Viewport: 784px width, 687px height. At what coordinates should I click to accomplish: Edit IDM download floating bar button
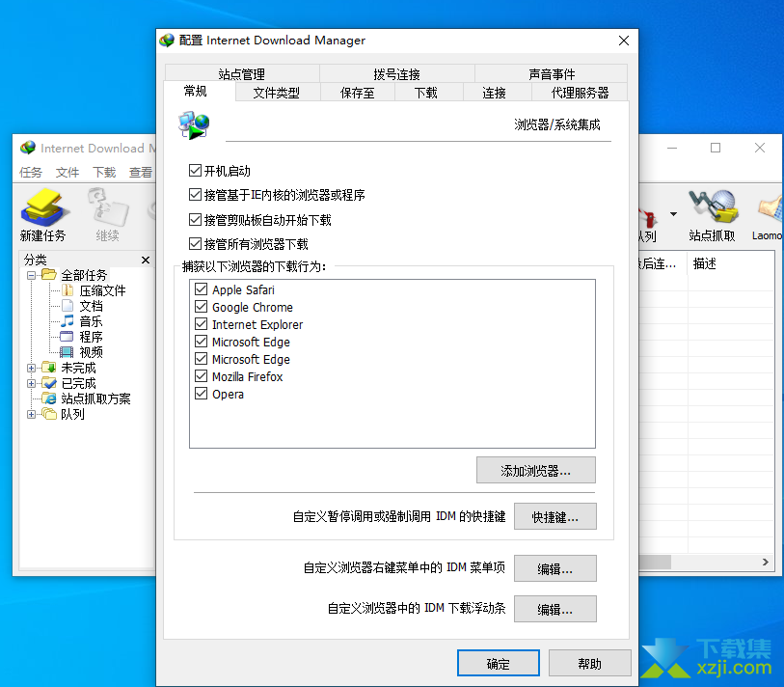tap(555, 609)
